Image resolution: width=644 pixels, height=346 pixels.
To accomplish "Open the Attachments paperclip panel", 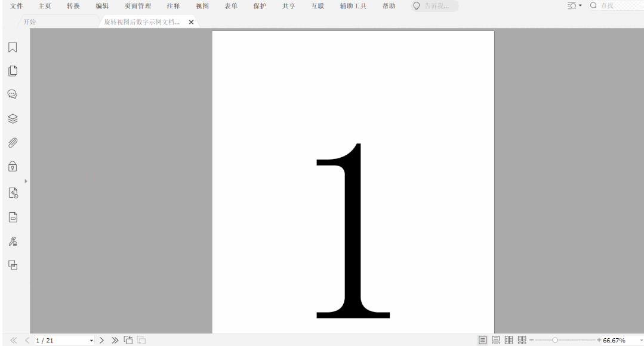I will (12, 143).
